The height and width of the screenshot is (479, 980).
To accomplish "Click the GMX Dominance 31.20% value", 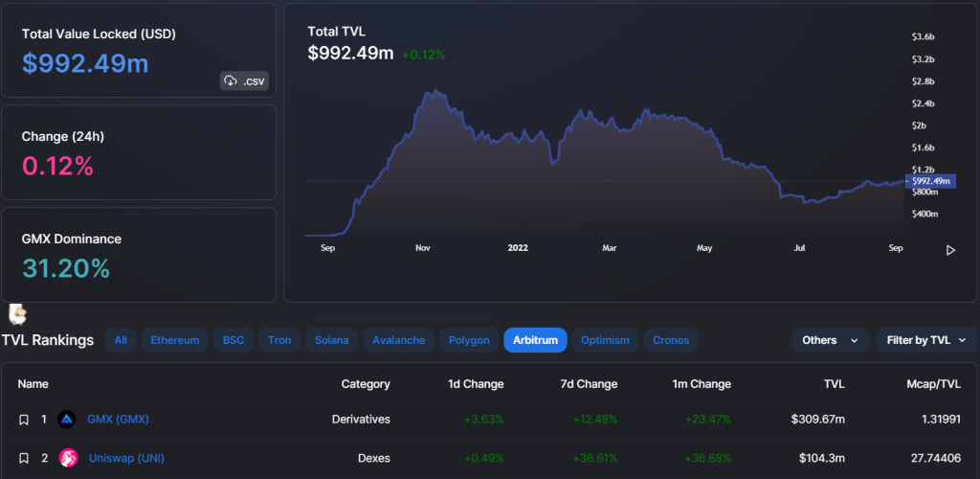I will 66,268.
